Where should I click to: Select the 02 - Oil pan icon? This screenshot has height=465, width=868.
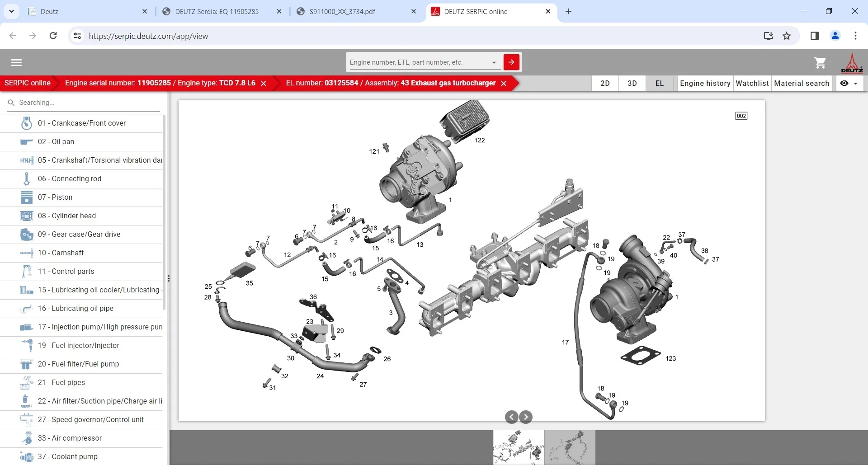[26, 141]
